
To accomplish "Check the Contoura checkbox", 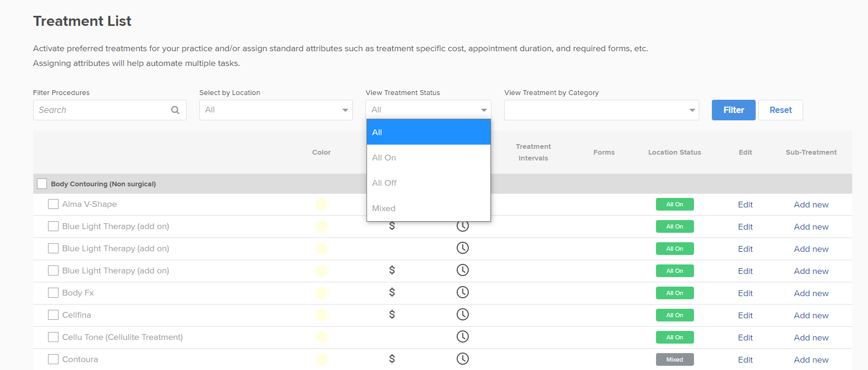I will [x=53, y=359].
